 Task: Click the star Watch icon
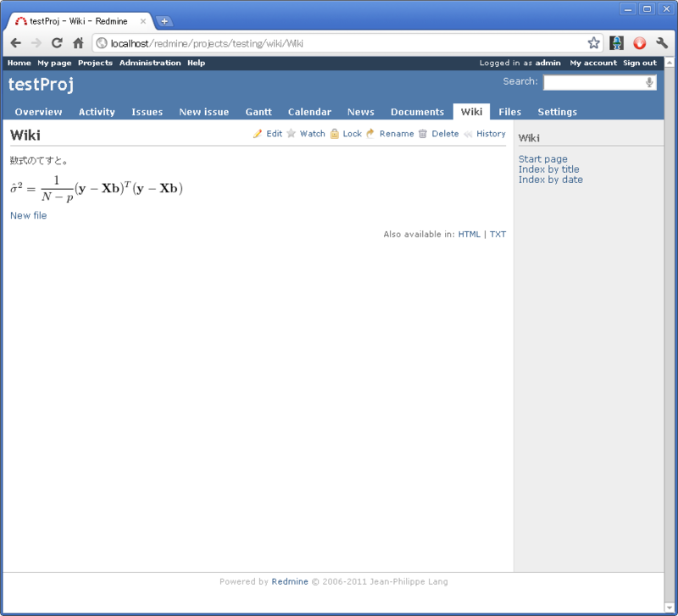[x=292, y=133]
